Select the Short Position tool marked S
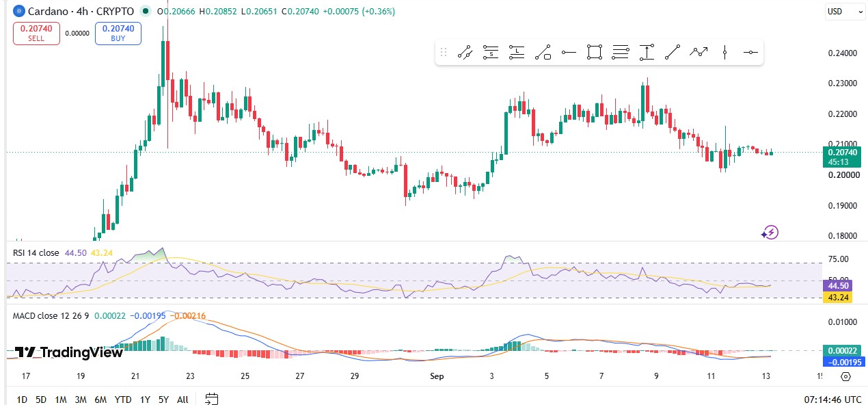This screenshot has height=405, width=868. [491, 52]
